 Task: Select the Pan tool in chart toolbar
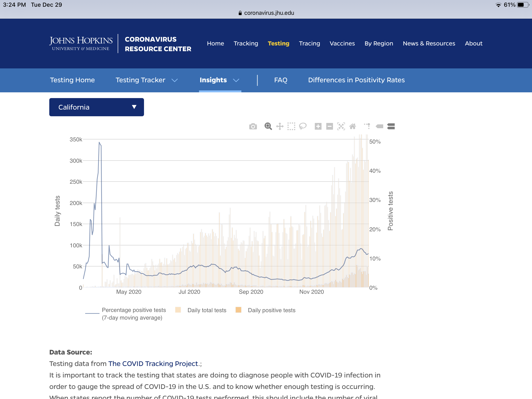point(279,126)
